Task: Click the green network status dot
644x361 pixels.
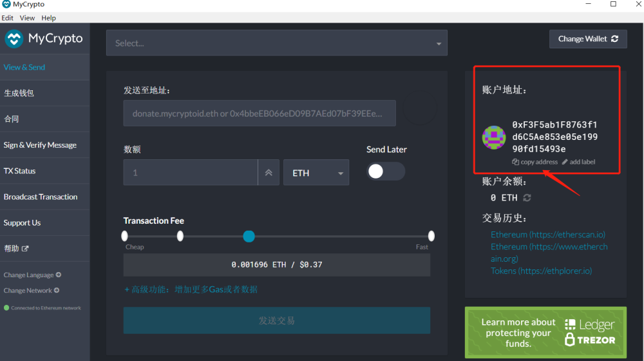Action: 6,307
